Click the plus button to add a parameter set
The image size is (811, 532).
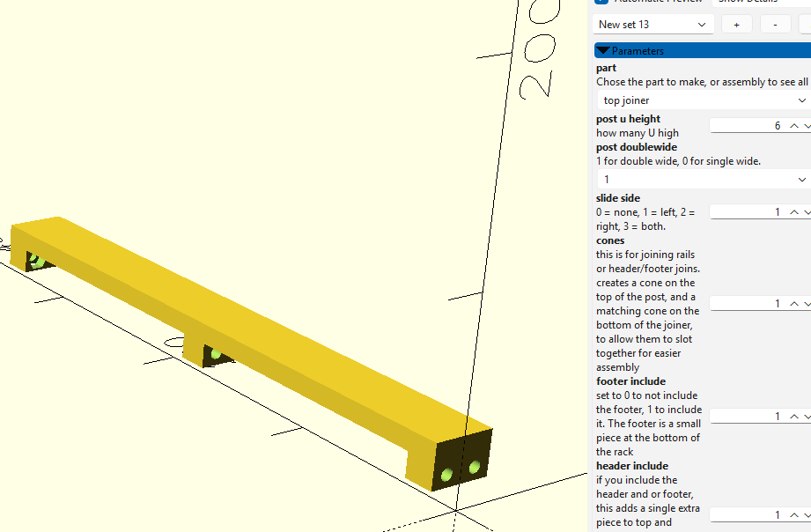pyautogui.click(x=736, y=25)
